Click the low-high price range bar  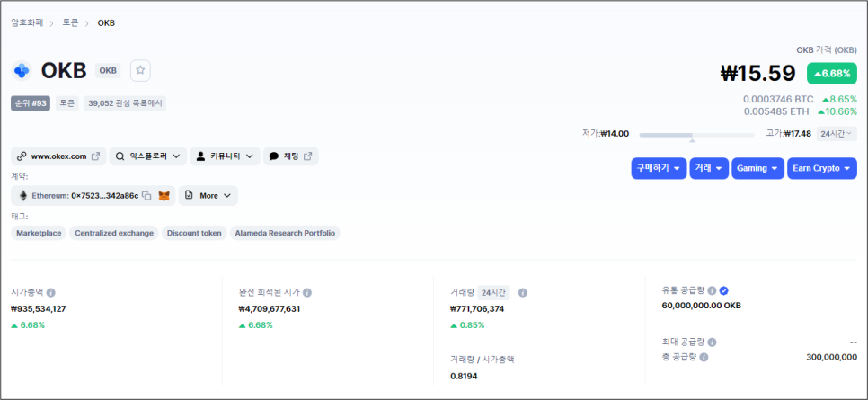point(697,135)
